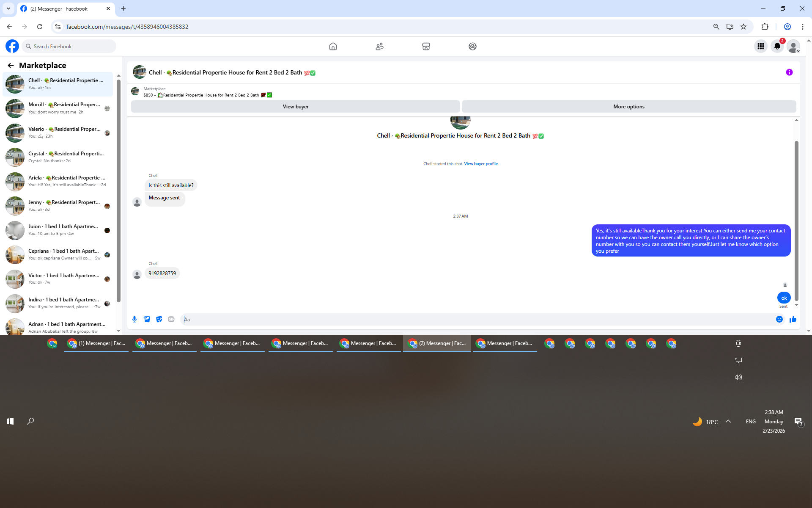Open the Friends icon in top navigation
The height and width of the screenshot is (508, 812).
(x=379, y=47)
